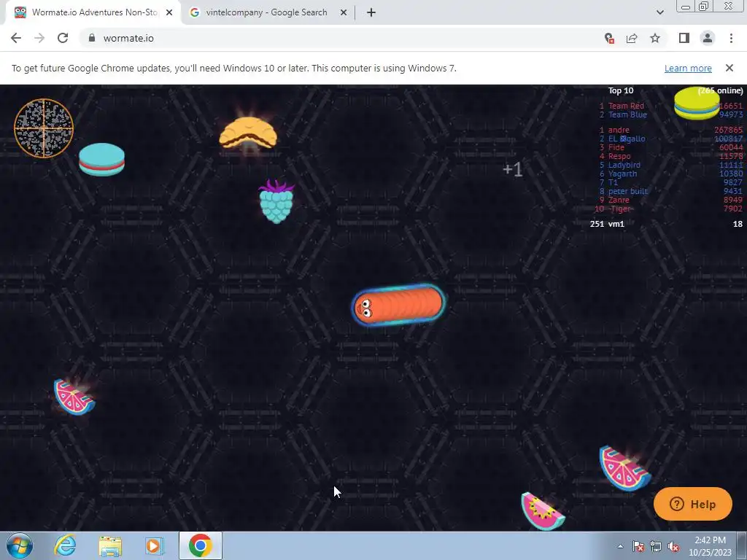The image size is (747, 560).
Task: Click the circular minimap radar
Action: (x=43, y=128)
